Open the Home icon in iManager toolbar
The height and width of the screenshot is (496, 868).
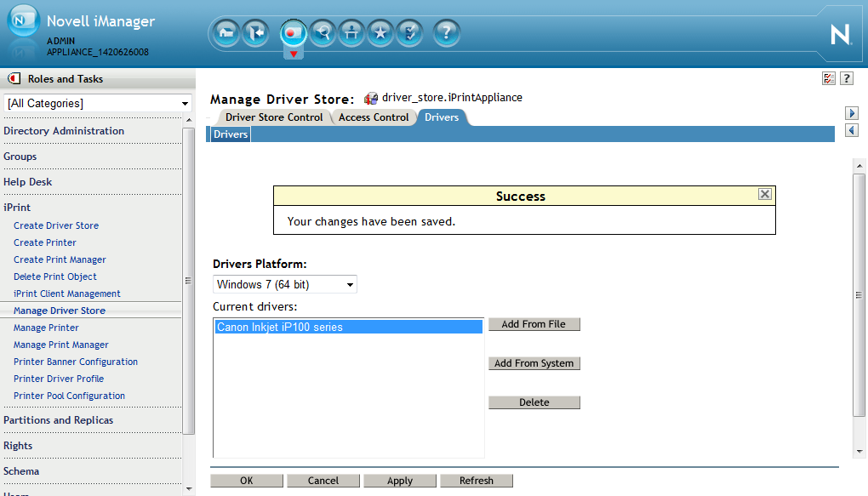click(x=226, y=33)
